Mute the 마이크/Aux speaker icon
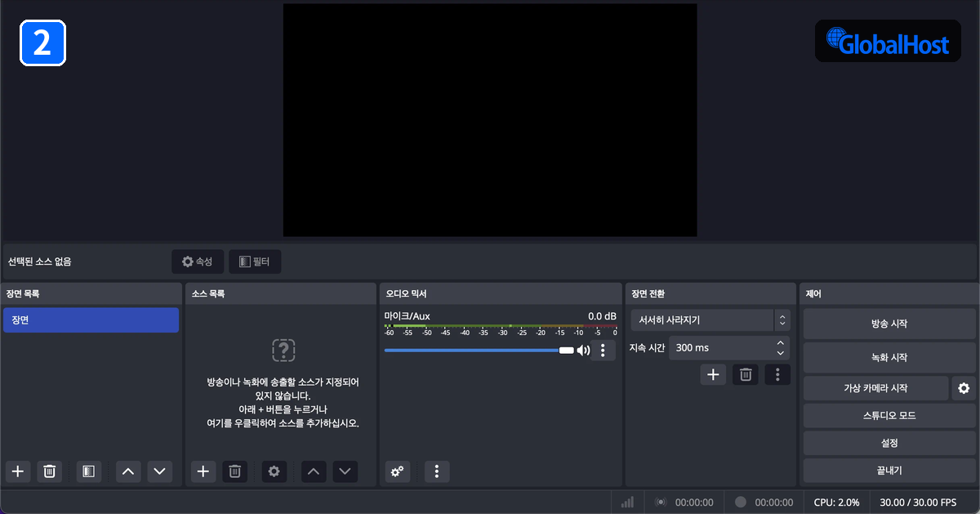The image size is (980, 514). pyautogui.click(x=583, y=351)
